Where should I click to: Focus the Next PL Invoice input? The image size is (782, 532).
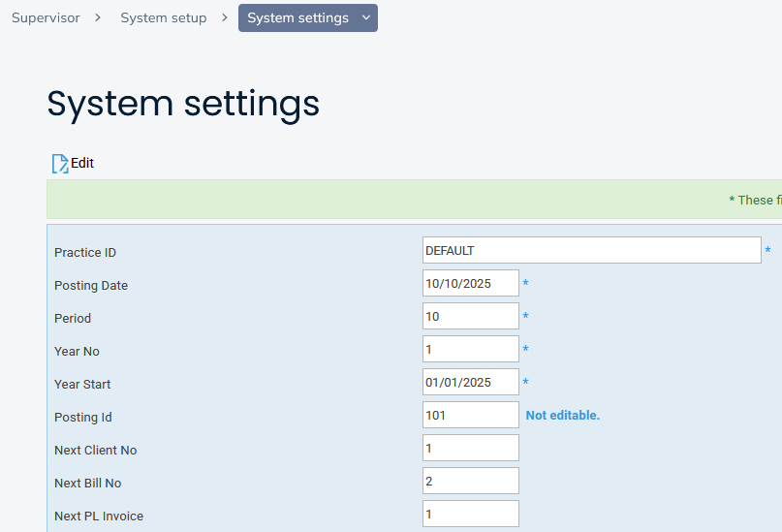point(470,514)
